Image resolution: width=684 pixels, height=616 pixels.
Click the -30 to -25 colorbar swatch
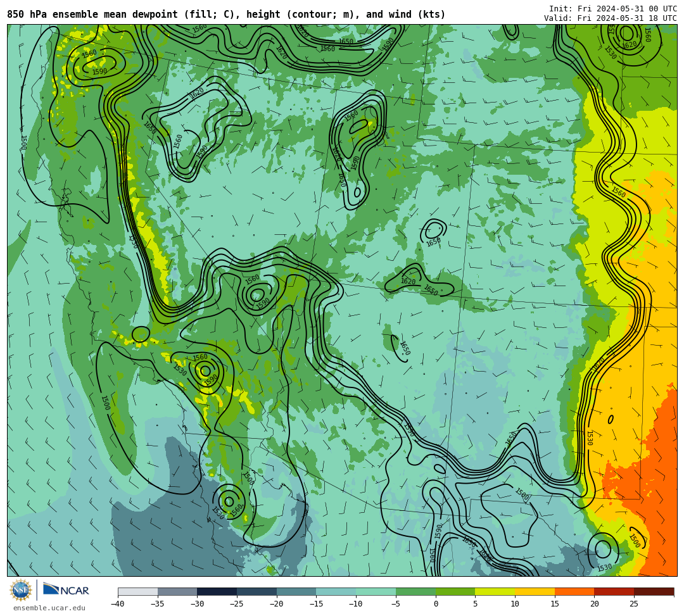click(x=217, y=591)
